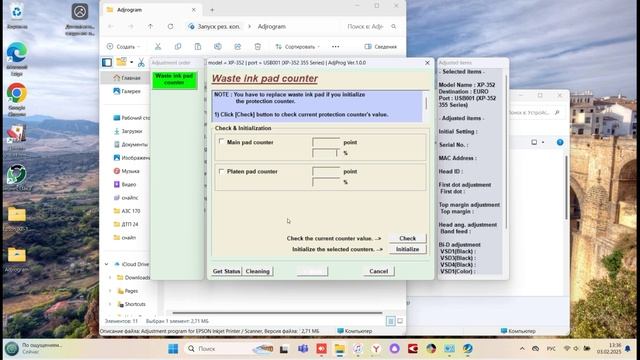Switch to details view icon in Explorer status bar
640x360 pixels.
[x=391, y=321]
